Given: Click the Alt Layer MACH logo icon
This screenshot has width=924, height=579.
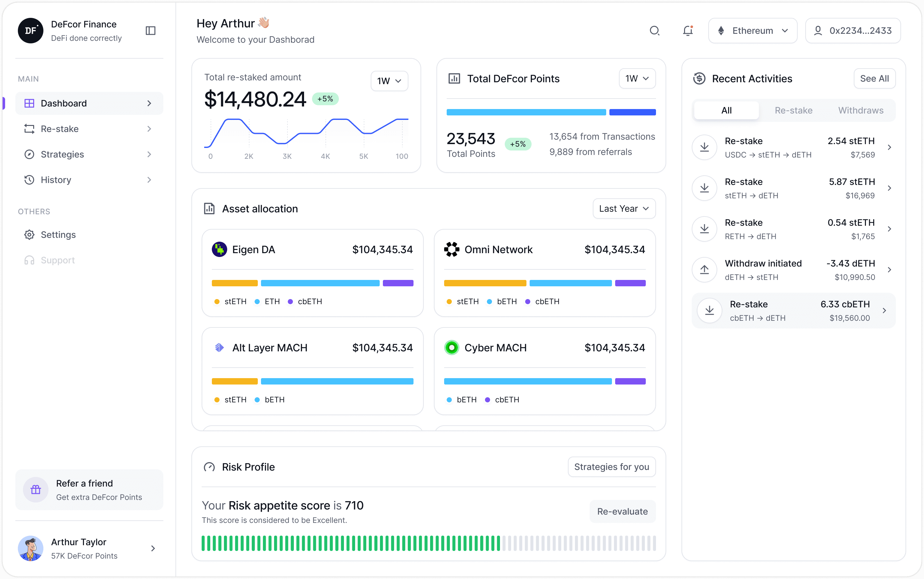Looking at the screenshot, I should [x=220, y=348].
